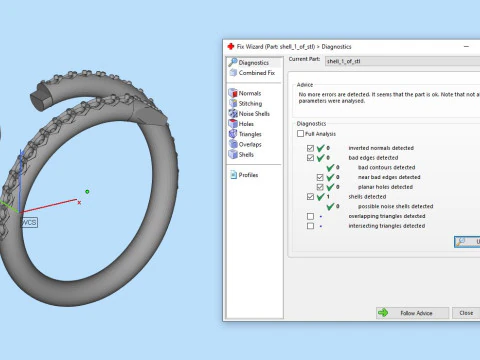Click the green checkmark beside inverted normals
Screen dimensions: 480x360
321,148
